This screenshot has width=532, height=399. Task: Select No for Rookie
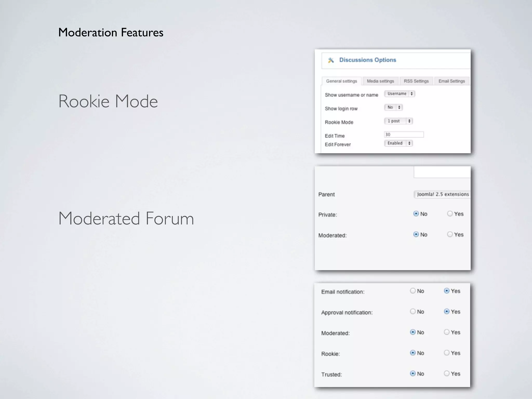tap(413, 353)
